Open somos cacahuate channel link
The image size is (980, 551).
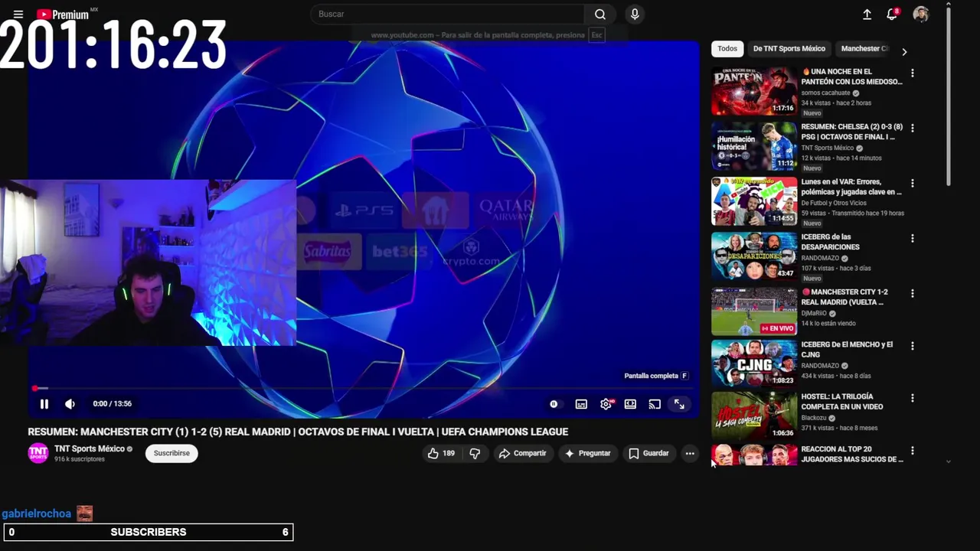[825, 93]
